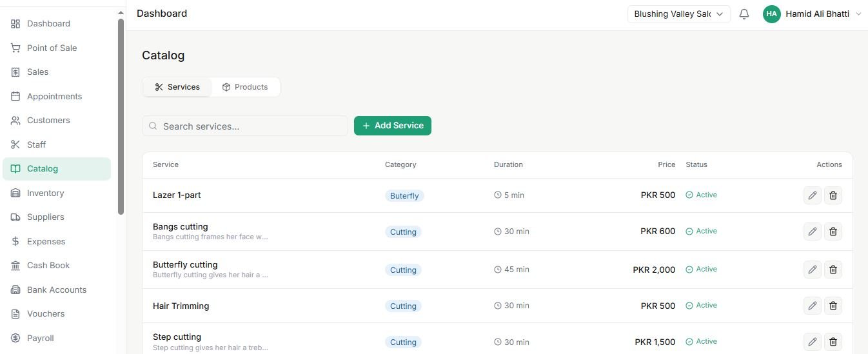Open notifications bell icon
This screenshot has height=354, width=868.
(744, 14)
